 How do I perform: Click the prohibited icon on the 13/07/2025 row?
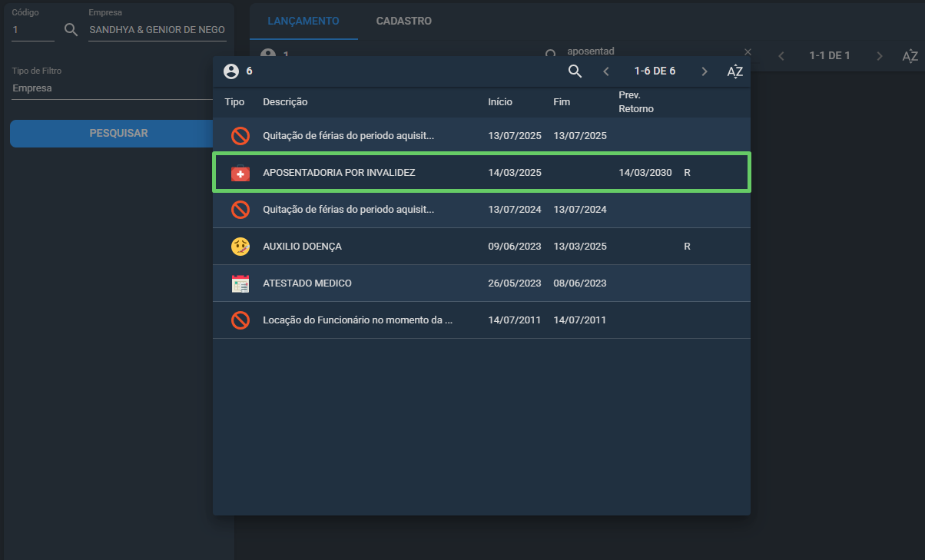click(x=240, y=136)
